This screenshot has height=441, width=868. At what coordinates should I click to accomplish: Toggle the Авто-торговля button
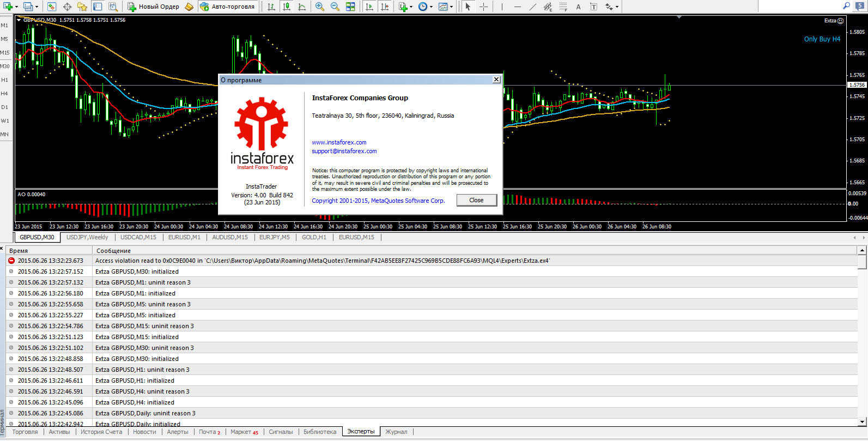click(228, 7)
